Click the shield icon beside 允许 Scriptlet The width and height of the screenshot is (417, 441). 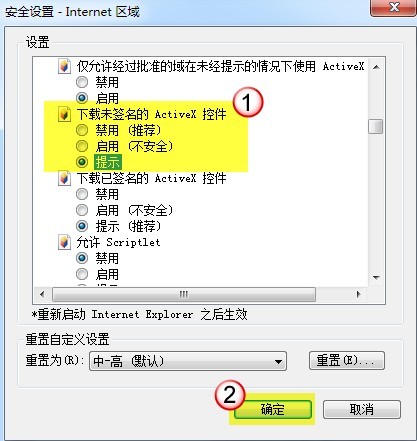(x=64, y=242)
